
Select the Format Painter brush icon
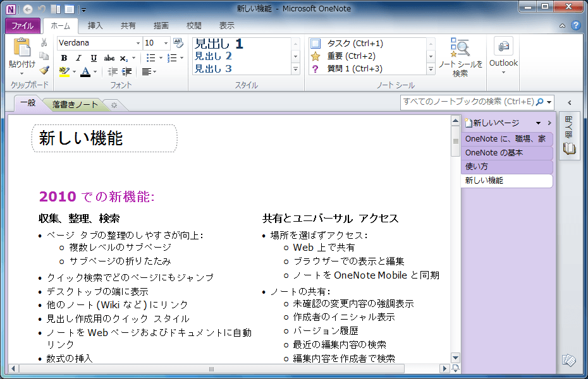[44, 70]
